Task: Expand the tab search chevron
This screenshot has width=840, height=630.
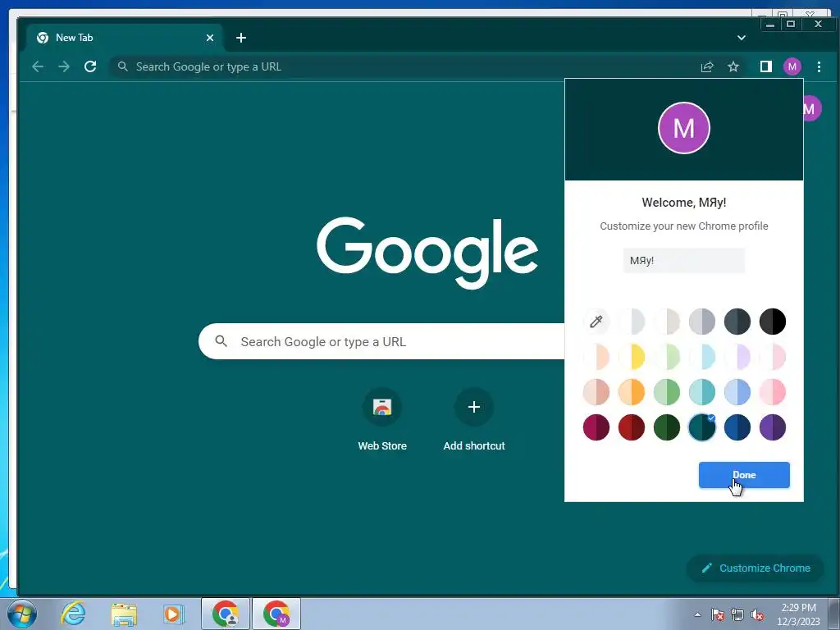Action: coord(742,38)
